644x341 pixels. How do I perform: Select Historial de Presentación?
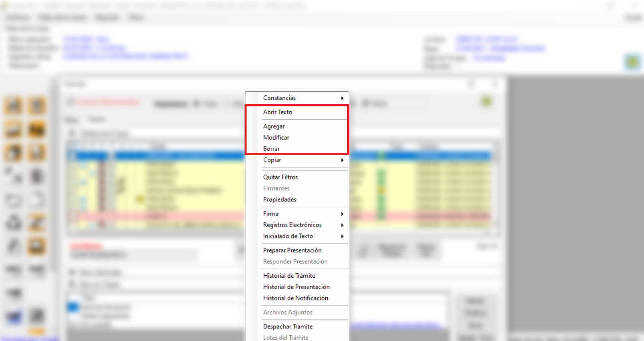tap(296, 287)
